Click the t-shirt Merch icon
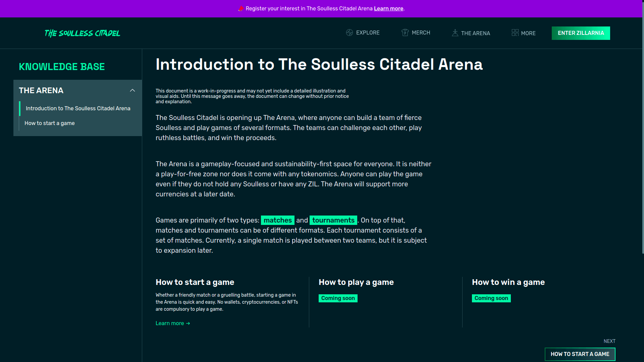 (x=405, y=33)
